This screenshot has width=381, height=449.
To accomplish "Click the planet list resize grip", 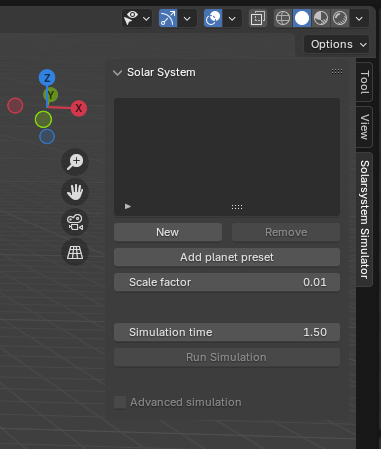I will pos(237,207).
